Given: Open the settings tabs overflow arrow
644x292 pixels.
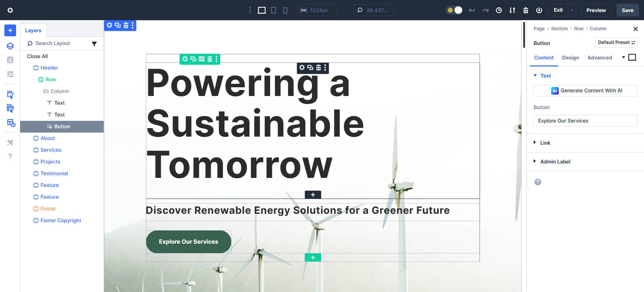Looking at the screenshot, I should (624, 57).
